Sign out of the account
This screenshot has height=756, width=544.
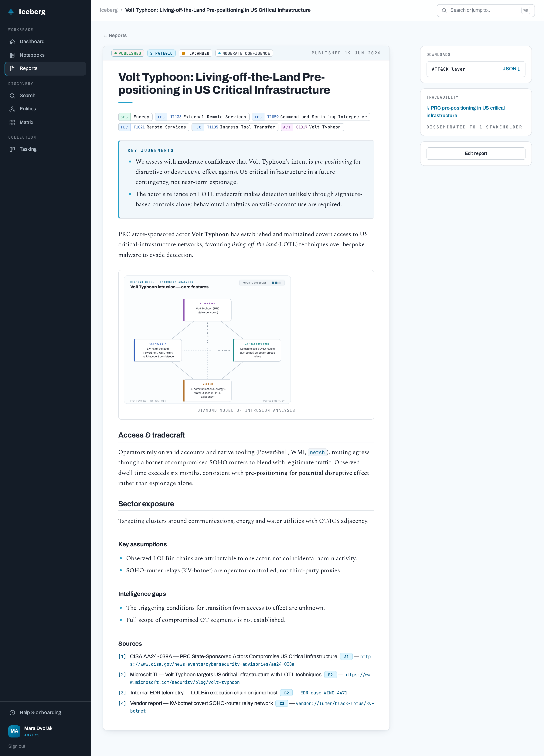click(x=17, y=746)
